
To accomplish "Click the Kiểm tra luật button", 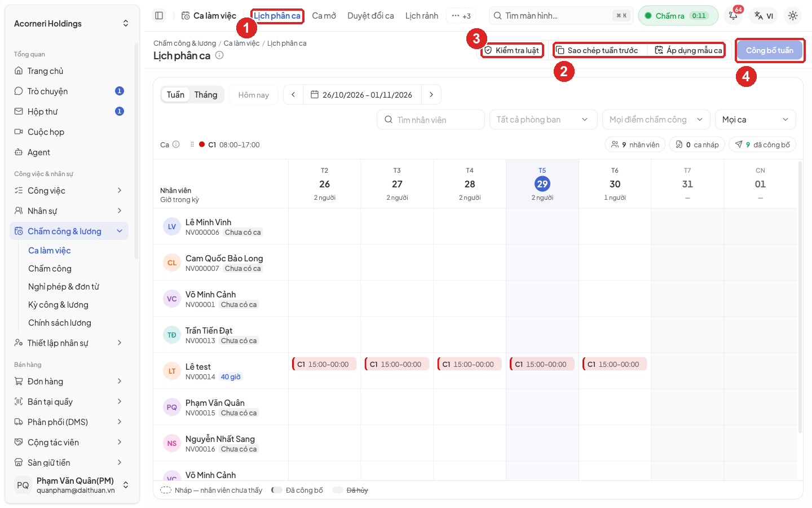I will [512, 50].
